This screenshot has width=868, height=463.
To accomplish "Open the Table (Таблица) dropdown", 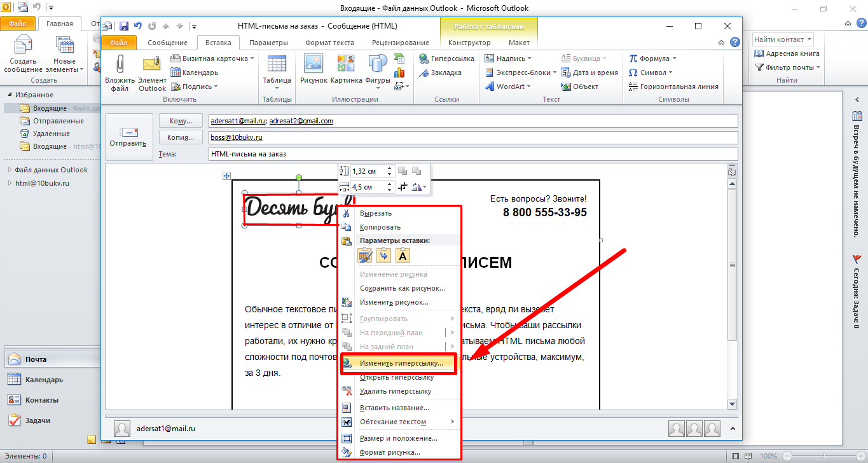I will (x=277, y=73).
